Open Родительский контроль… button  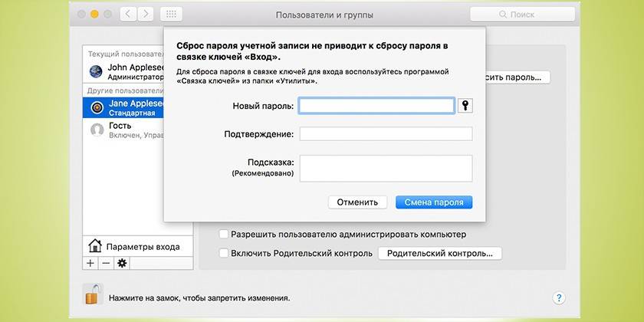439,253
